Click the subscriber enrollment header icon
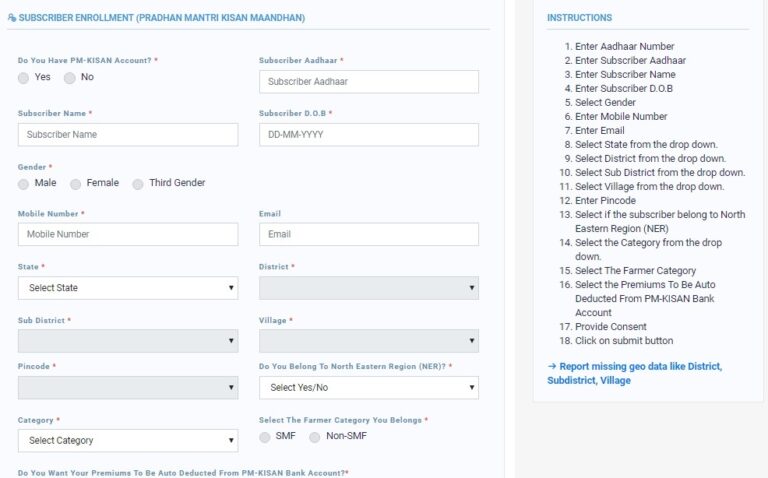This screenshot has width=768, height=478. click(x=12, y=18)
